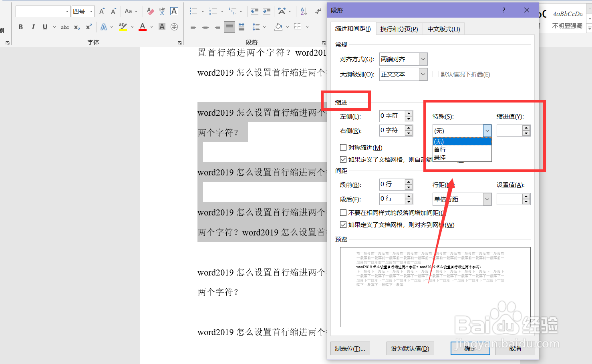This screenshot has height=364, width=592.
Task: Apply character border icon
Action: [174, 11]
